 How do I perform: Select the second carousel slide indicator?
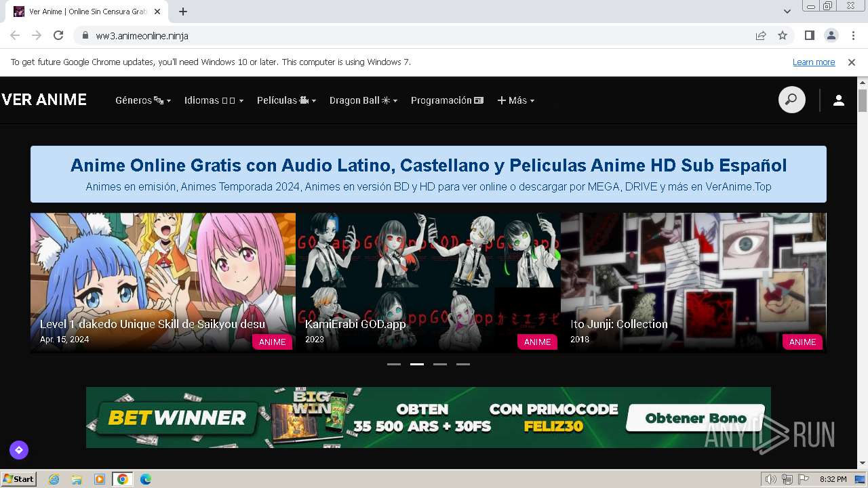(417, 364)
